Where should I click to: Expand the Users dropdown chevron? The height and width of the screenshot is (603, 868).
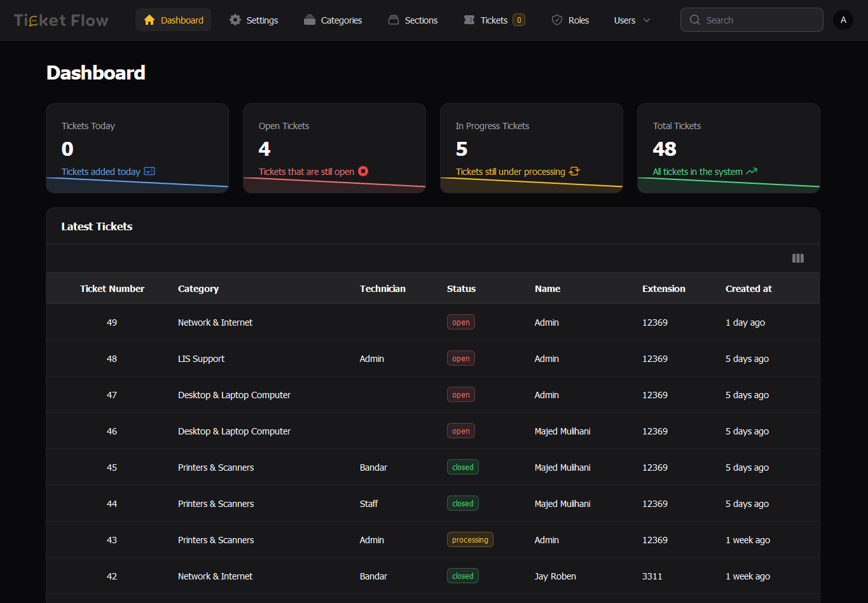tap(647, 20)
